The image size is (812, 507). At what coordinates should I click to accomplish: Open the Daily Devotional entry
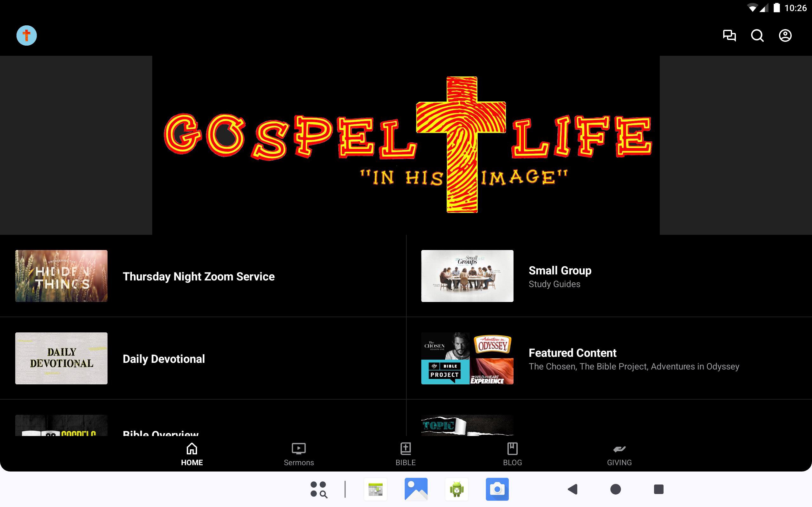203,358
